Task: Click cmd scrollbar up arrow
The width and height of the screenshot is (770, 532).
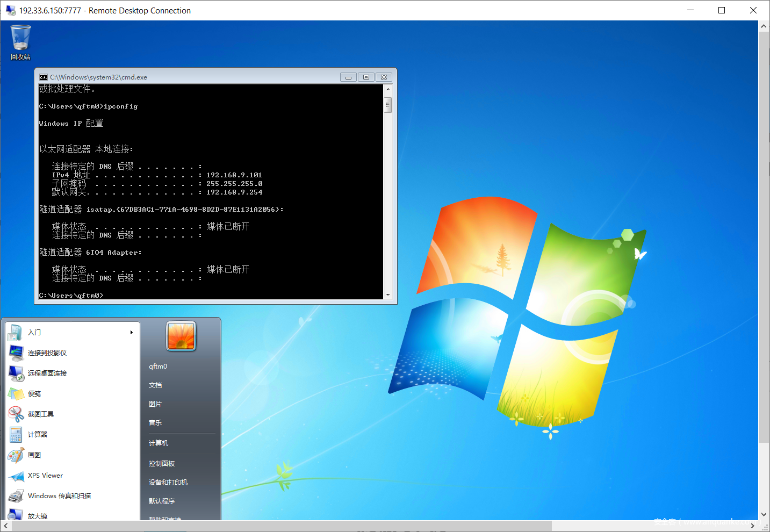Action: (387, 89)
